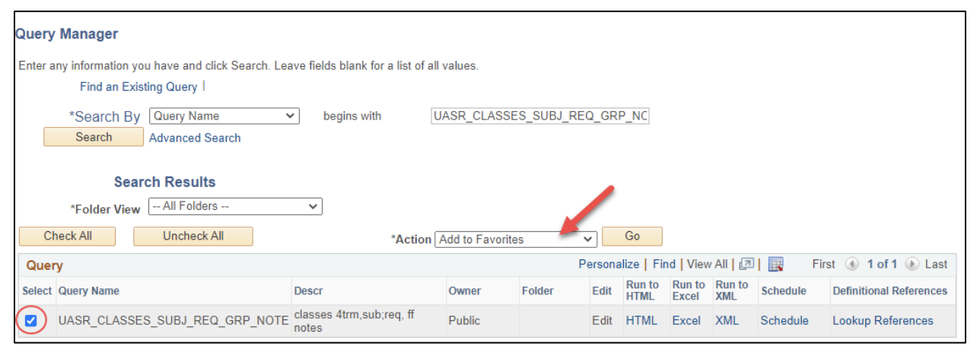Run the query to Excel
Screen dimensions: 980x359
686,321
